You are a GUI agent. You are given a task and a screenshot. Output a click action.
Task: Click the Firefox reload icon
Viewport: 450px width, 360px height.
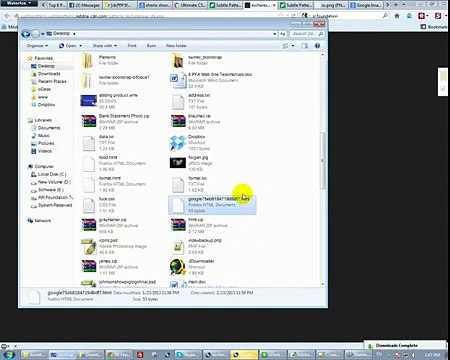point(293,16)
